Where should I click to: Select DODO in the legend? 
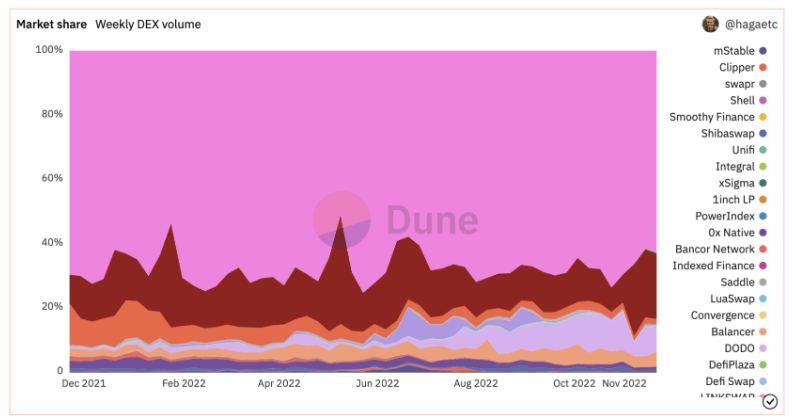(745, 348)
